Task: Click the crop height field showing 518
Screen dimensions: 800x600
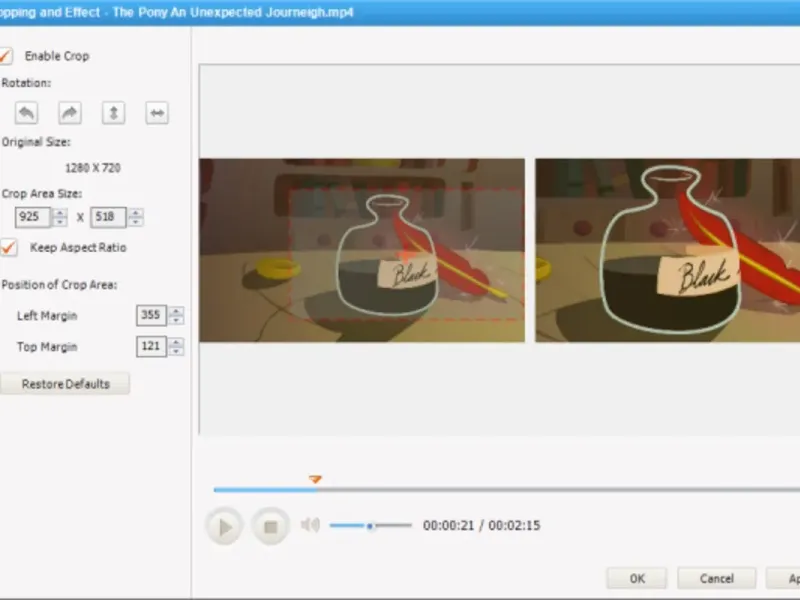Action: [x=108, y=217]
